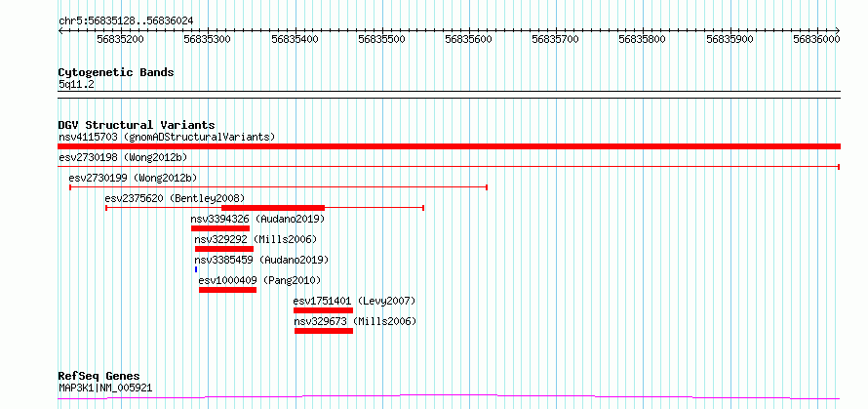868x409 pixels.
Task: Click the red bar under nsv329292
Action: [224, 248]
